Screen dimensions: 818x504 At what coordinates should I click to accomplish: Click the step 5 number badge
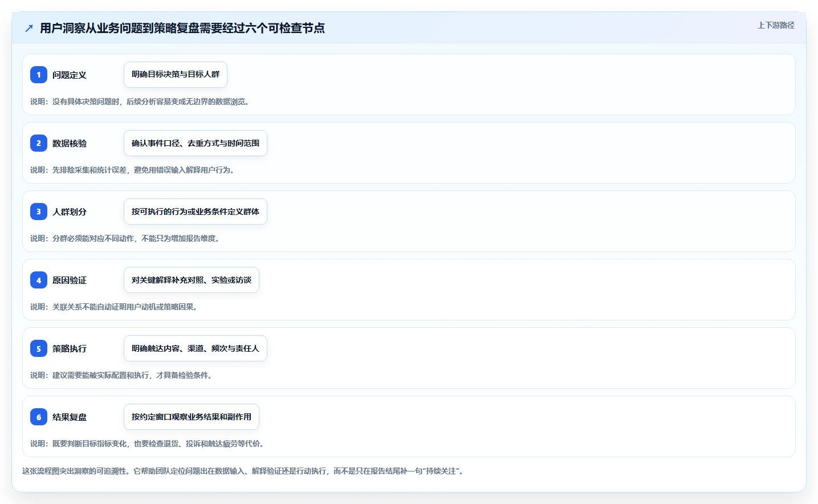pyautogui.click(x=39, y=348)
